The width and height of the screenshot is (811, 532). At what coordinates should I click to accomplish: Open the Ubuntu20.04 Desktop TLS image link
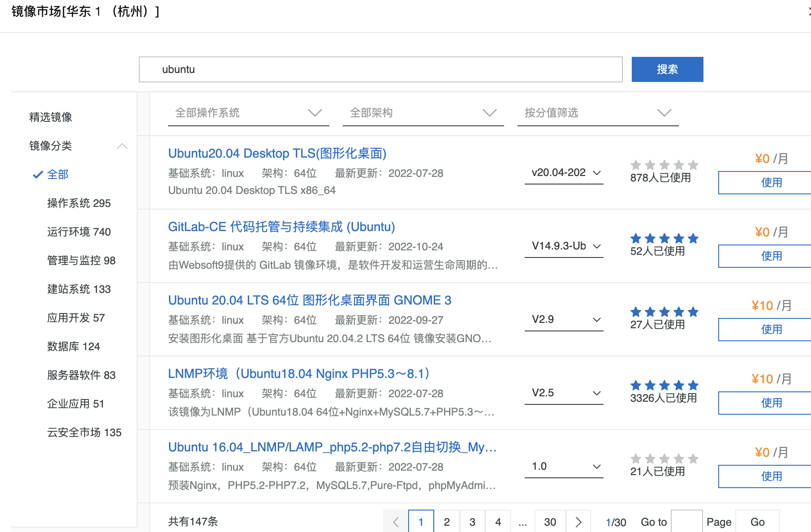277,154
